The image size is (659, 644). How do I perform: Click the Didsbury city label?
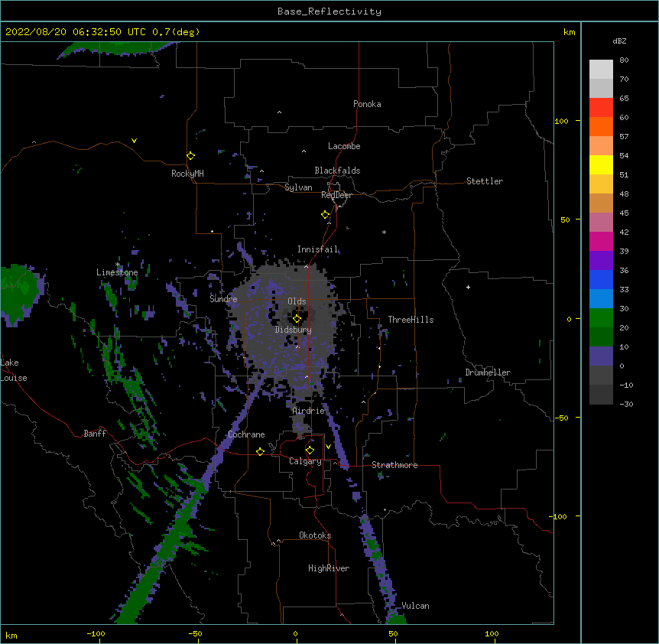click(294, 330)
